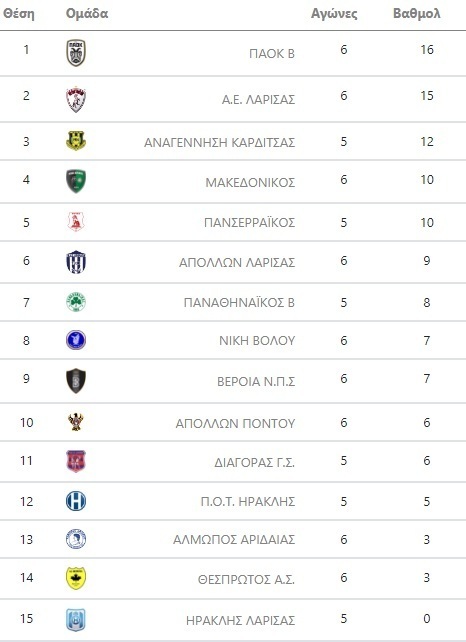Open the ΠΑΝΣΕΡΡΑΪΚΟΣ red lion crest

[76, 222]
